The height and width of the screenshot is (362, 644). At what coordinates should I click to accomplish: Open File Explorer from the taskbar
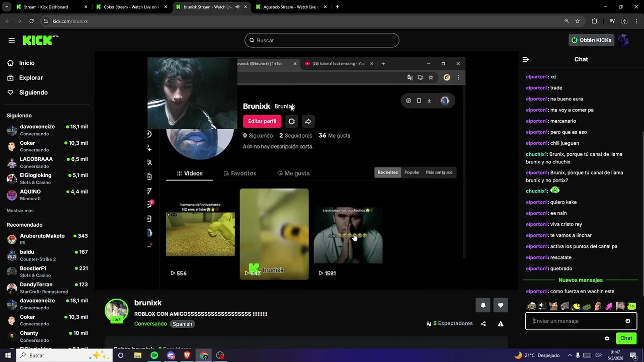[x=137, y=355]
